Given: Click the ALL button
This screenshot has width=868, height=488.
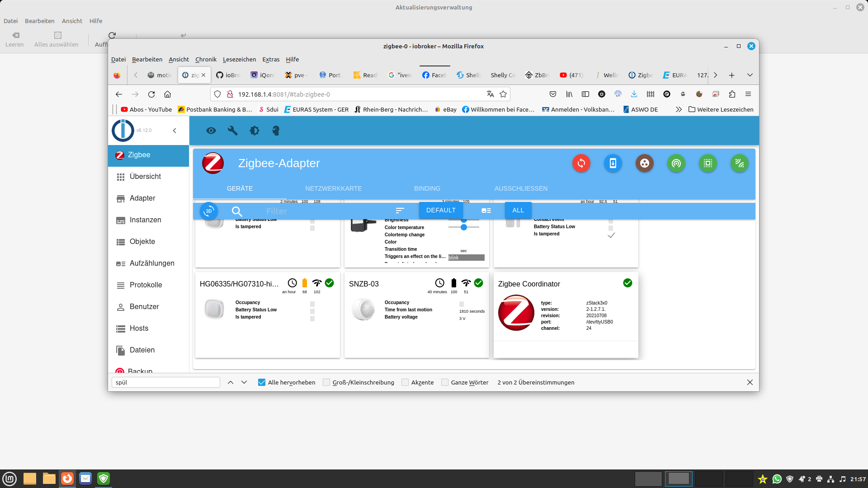Looking at the screenshot, I should (518, 210).
